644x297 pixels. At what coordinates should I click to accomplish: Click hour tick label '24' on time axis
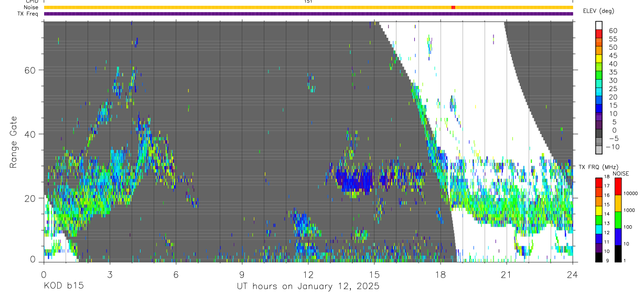pos(572,274)
